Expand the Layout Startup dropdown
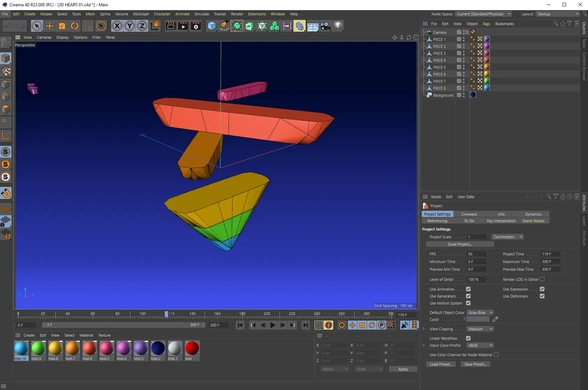Screen dimensions: 588x390 pos(557,14)
